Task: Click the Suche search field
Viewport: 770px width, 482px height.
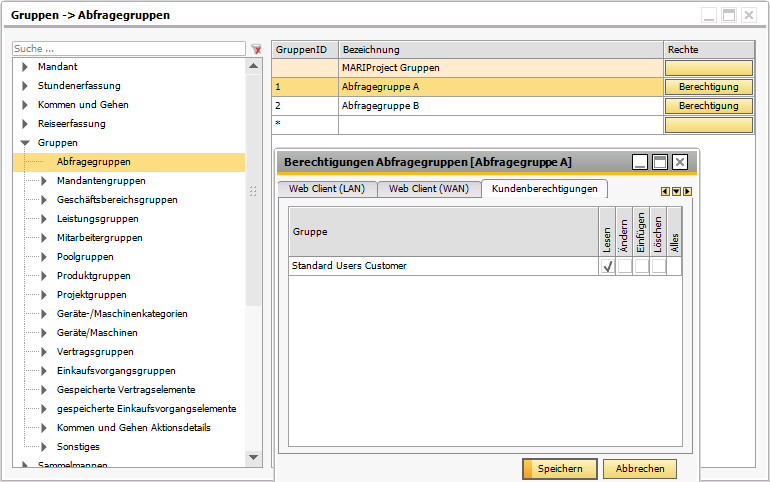Action: 128,48
